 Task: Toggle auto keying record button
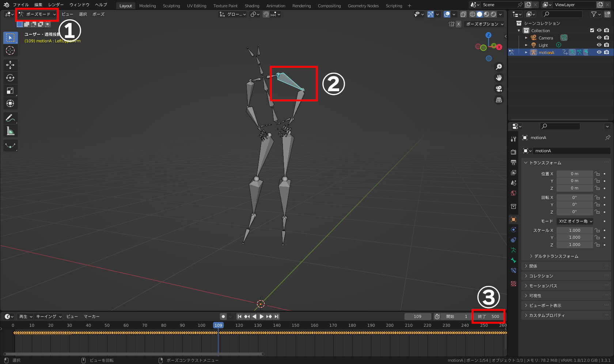click(223, 317)
